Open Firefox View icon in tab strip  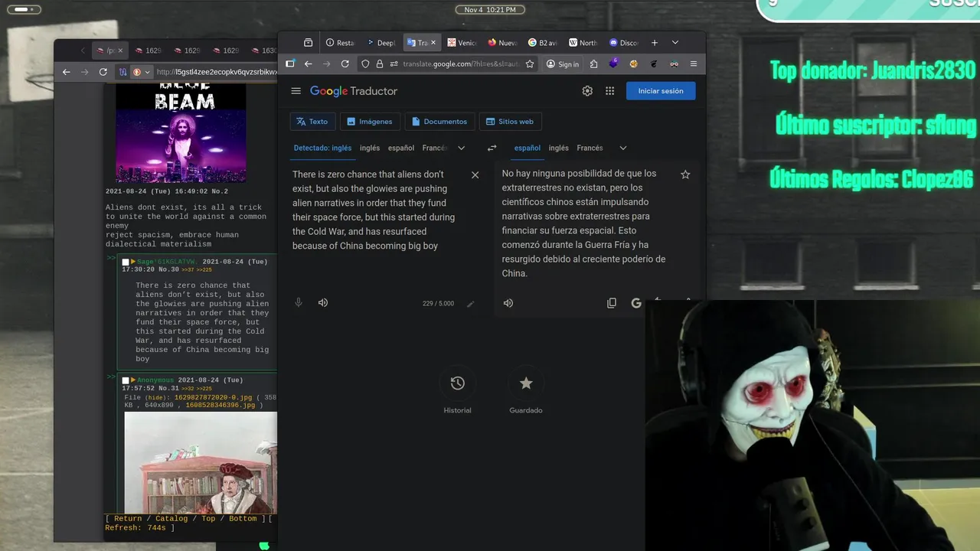(x=308, y=43)
